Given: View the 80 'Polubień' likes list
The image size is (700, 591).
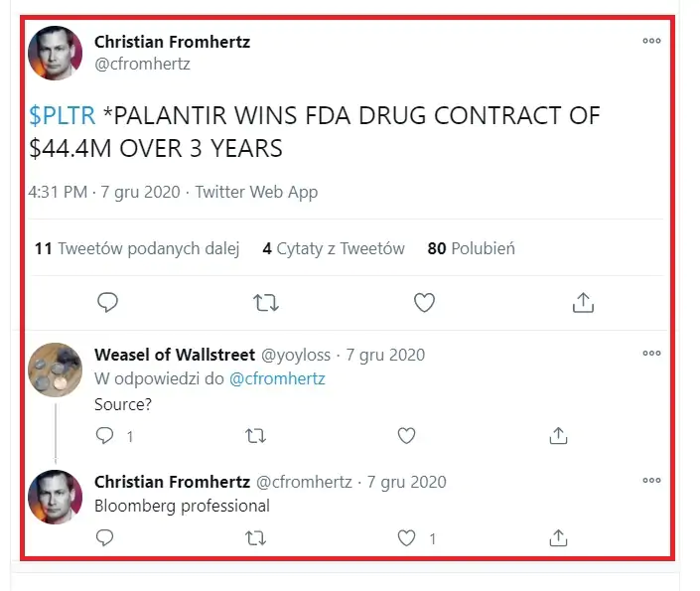Looking at the screenshot, I should point(471,249).
